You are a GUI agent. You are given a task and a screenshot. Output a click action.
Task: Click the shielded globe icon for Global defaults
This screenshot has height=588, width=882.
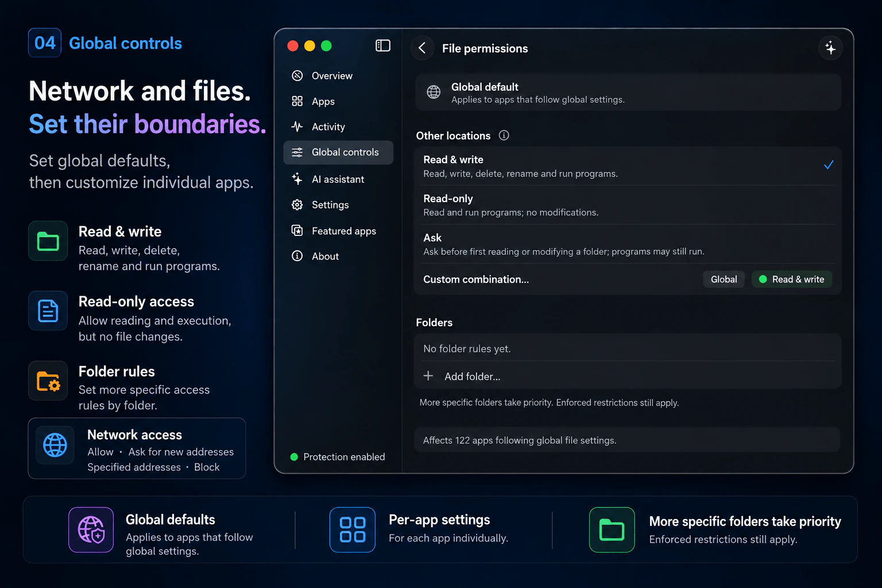tap(91, 529)
